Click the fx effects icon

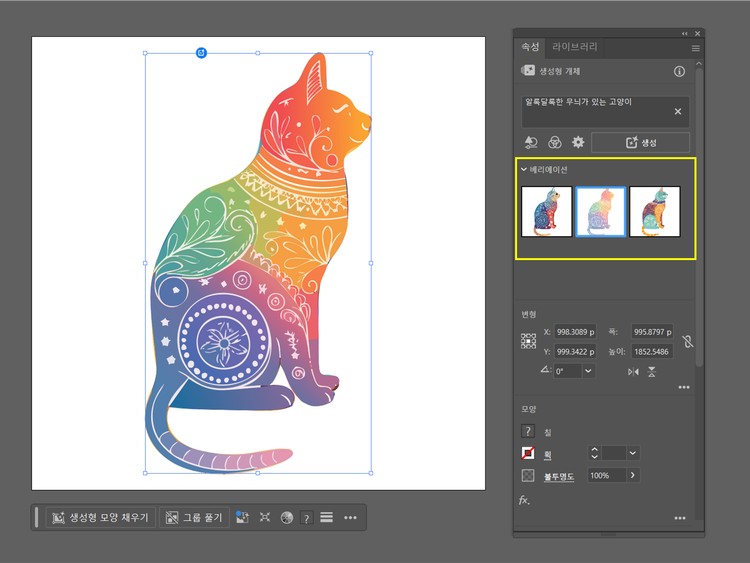524,500
